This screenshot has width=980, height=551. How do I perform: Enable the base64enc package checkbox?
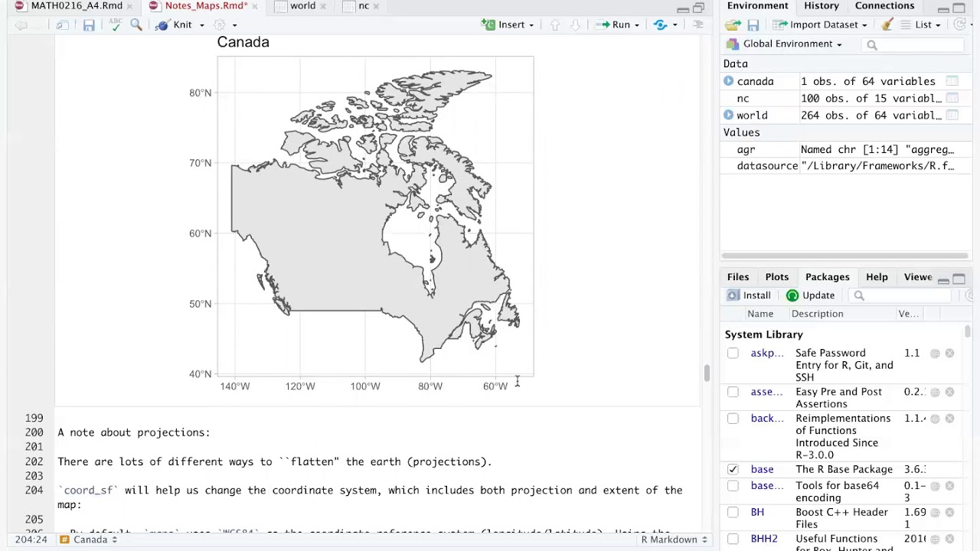(x=733, y=486)
